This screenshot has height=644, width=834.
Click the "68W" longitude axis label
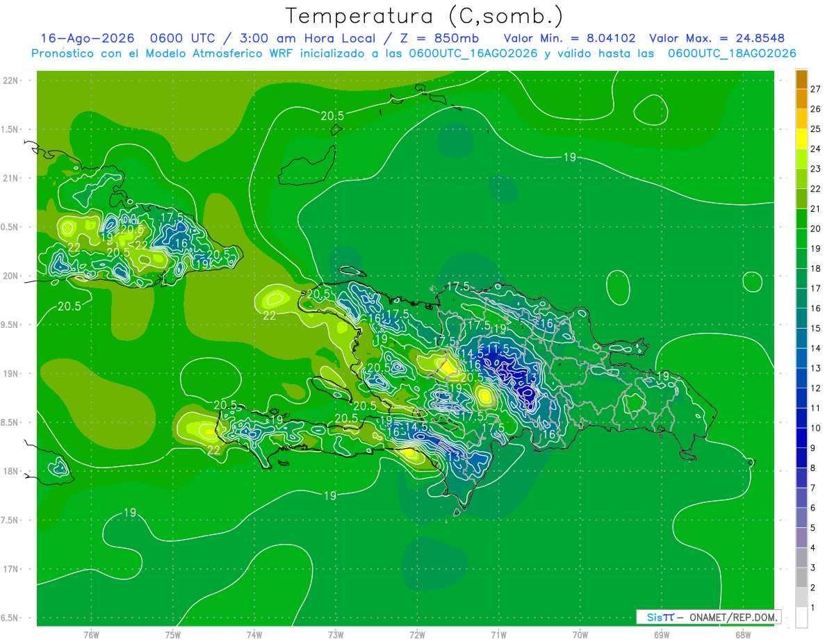pyautogui.click(x=743, y=634)
